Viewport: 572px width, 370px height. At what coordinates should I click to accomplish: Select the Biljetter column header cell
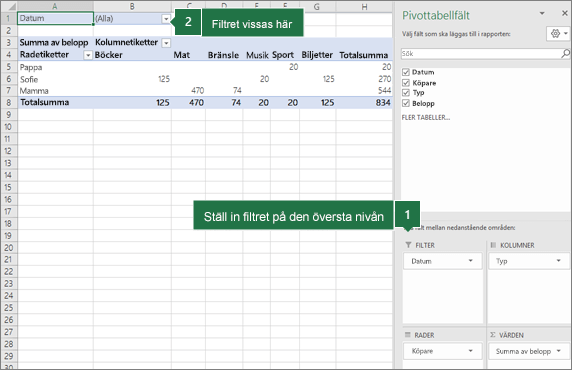tap(317, 55)
